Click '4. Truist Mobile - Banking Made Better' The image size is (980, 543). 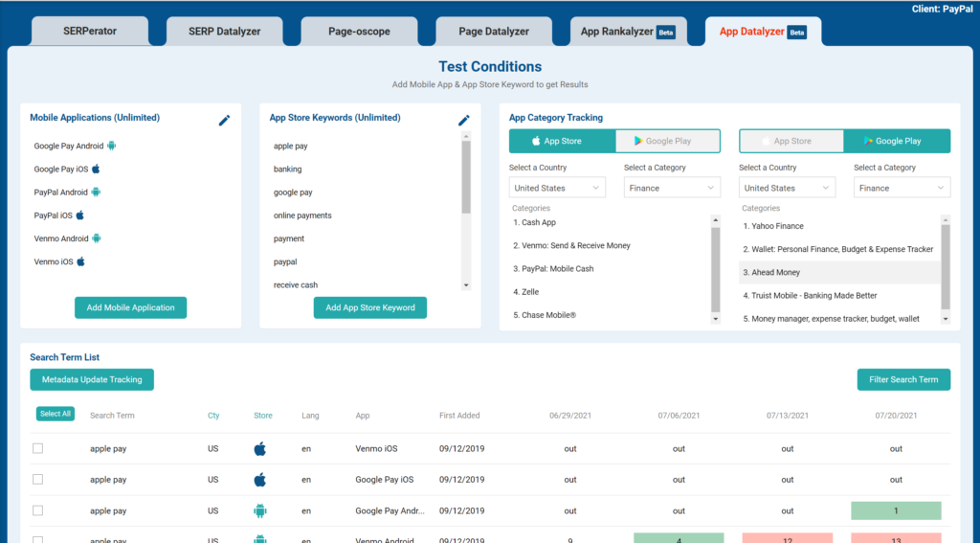810,295
